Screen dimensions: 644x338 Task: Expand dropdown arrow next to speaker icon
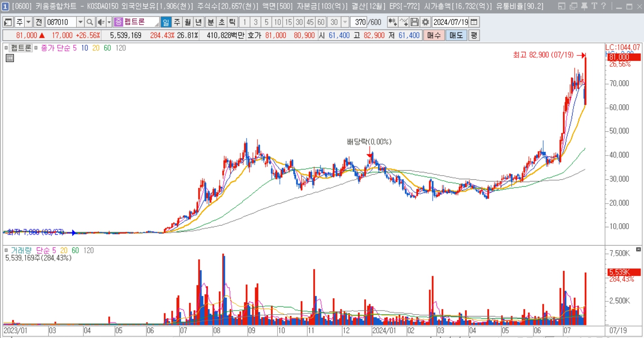click(109, 22)
